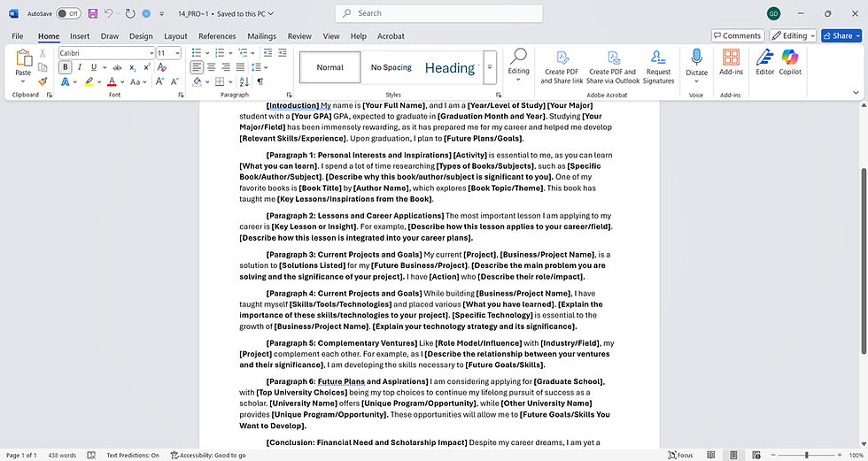Decrease the font size

coord(174,81)
